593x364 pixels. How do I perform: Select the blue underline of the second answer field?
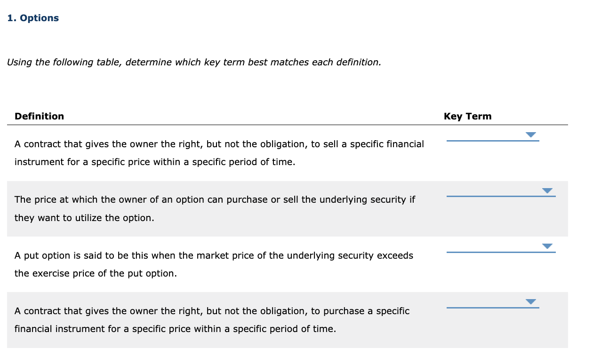(501, 197)
